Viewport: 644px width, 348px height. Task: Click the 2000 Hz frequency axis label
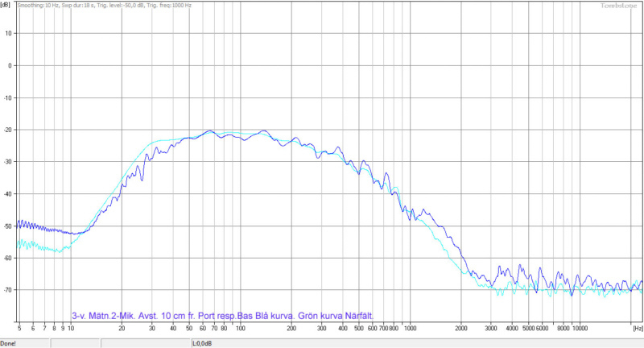point(461,329)
